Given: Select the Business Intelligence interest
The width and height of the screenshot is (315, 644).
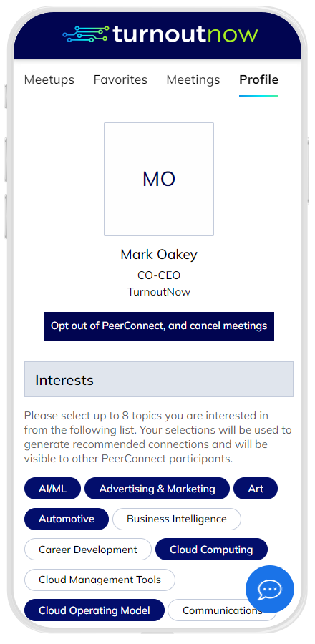Looking at the screenshot, I should pos(177,519).
